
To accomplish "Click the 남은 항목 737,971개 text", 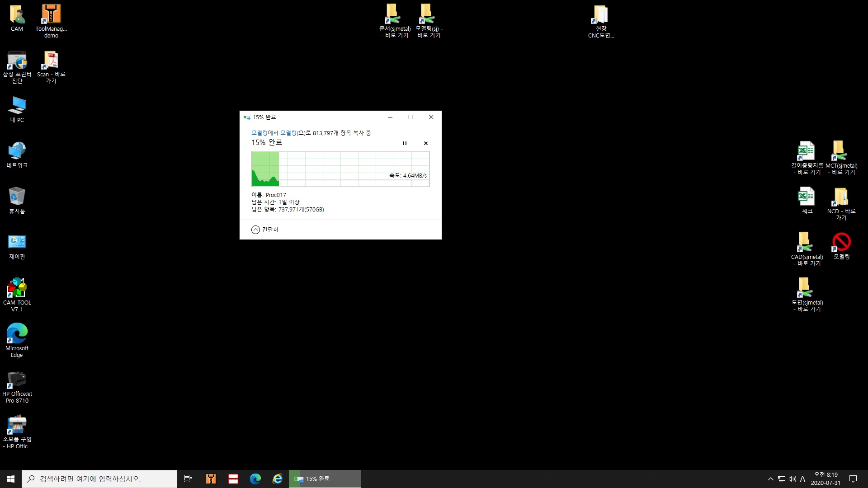I will tap(288, 210).
